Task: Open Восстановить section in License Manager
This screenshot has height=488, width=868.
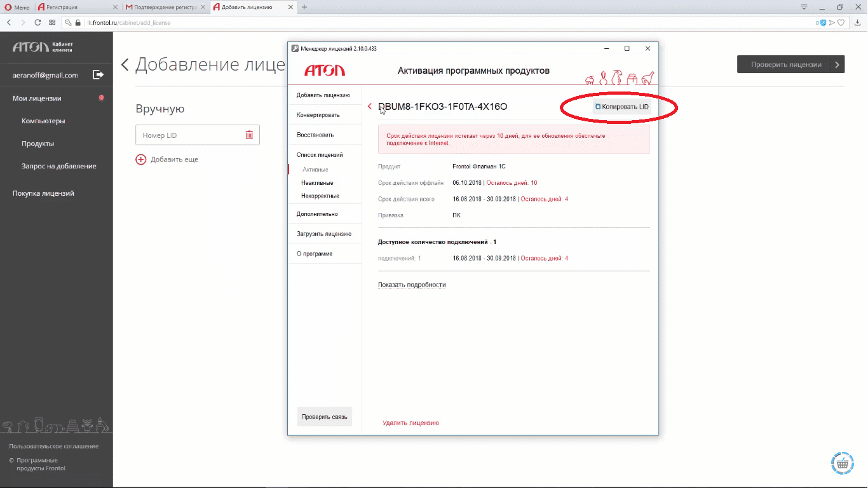Action: pos(315,135)
